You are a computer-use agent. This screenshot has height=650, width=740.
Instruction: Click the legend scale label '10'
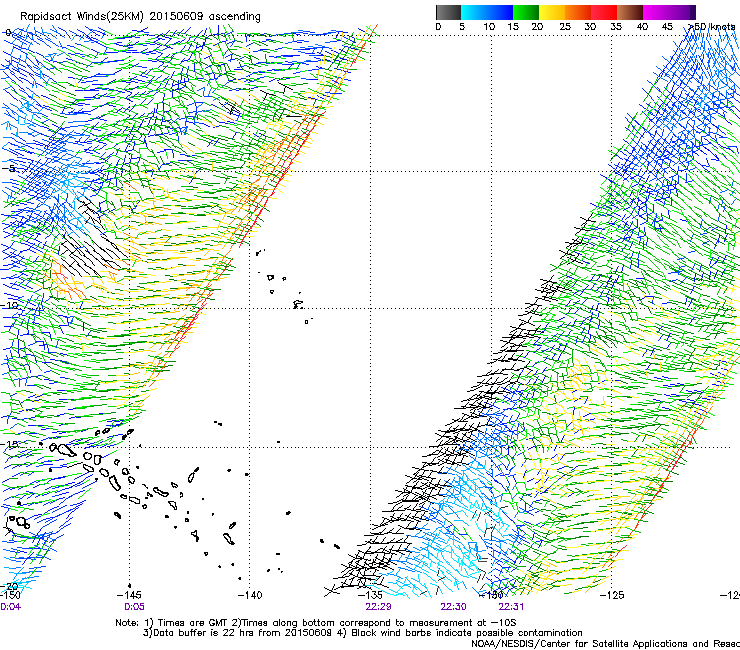(x=489, y=27)
